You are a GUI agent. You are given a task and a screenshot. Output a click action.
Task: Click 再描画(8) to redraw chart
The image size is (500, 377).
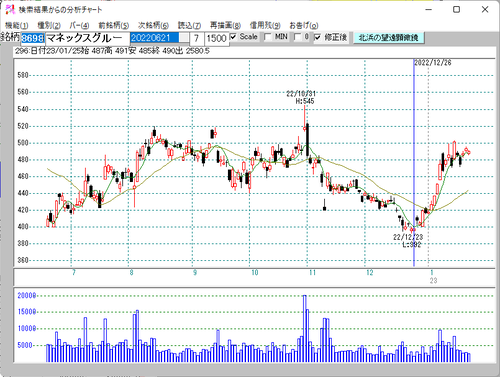pyautogui.click(x=225, y=25)
